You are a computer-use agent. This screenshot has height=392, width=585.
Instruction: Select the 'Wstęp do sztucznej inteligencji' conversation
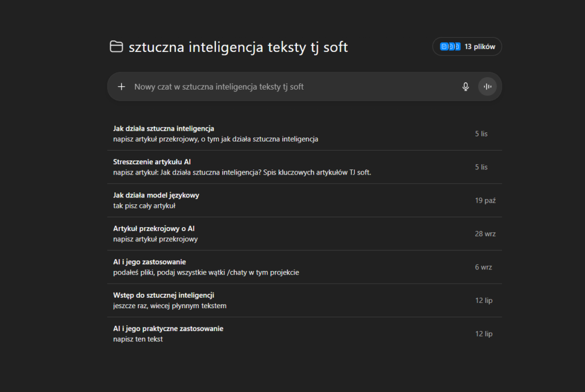tap(163, 295)
